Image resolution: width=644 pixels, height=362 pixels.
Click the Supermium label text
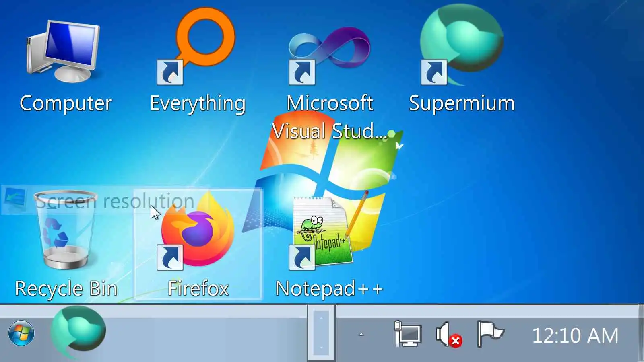(x=462, y=103)
